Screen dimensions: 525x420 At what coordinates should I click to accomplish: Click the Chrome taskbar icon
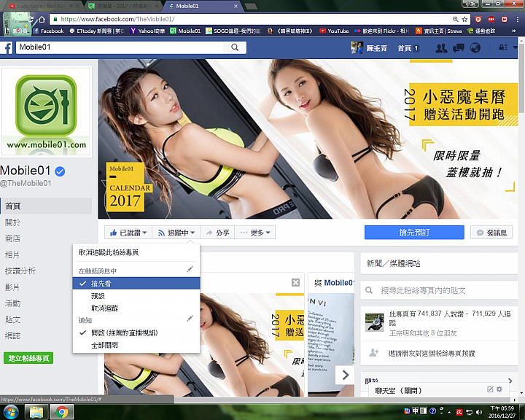pos(61,412)
